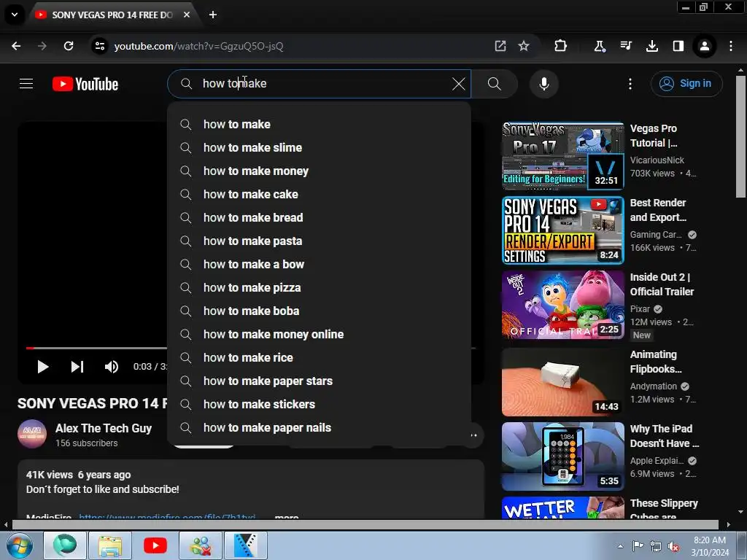
Task: Choose suggestion 'how to make money'
Action: click(319, 171)
